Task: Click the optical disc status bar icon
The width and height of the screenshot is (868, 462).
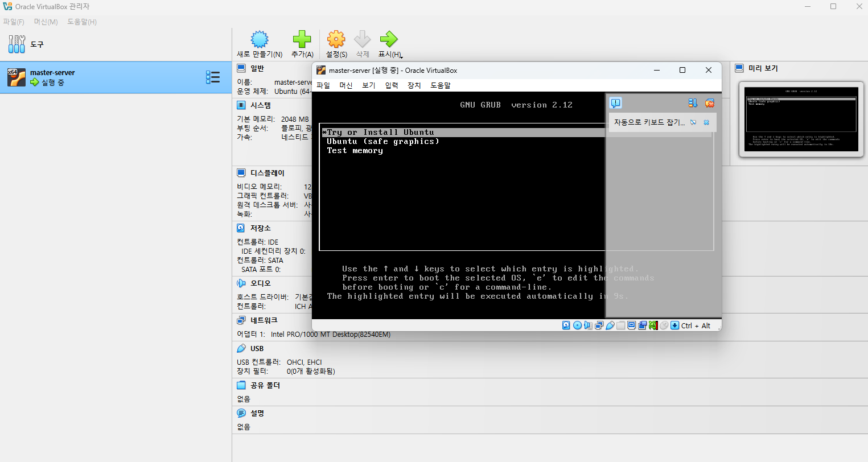Action: pyautogui.click(x=577, y=325)
